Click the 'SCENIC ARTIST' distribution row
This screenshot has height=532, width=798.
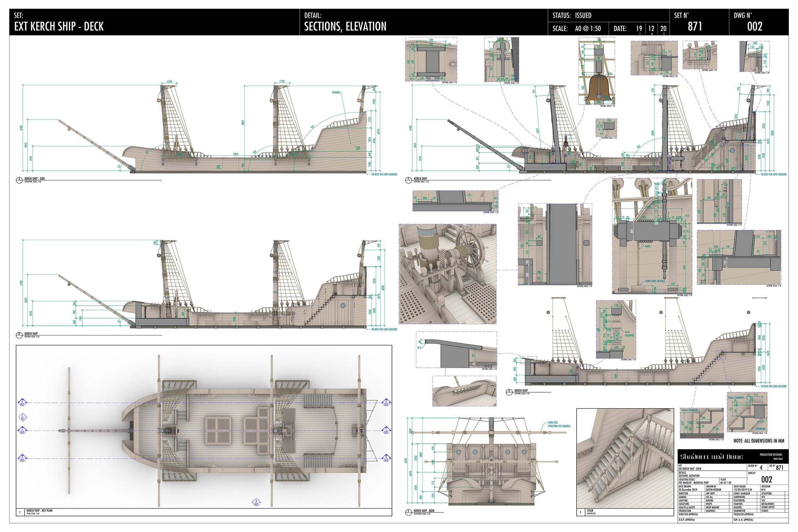click(x=774, y=507)
